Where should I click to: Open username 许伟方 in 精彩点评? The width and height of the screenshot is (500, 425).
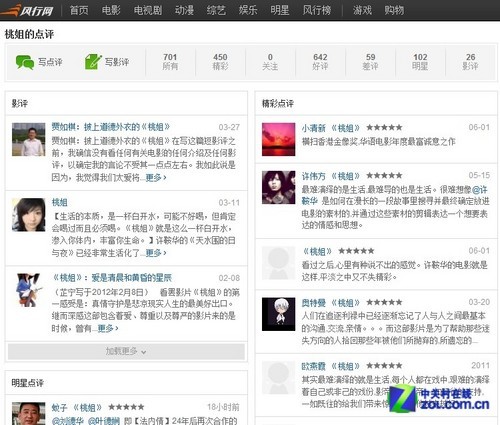click(313, 176)
